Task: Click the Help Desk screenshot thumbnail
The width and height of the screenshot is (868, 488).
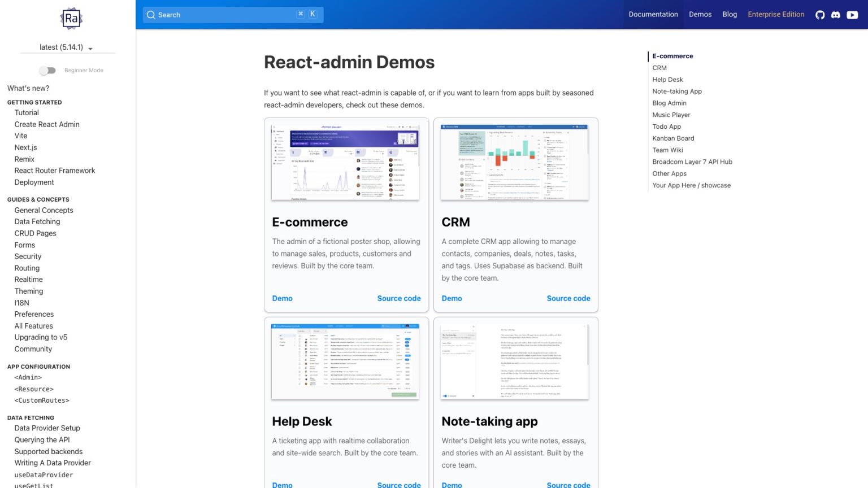Action: point(345,361)
